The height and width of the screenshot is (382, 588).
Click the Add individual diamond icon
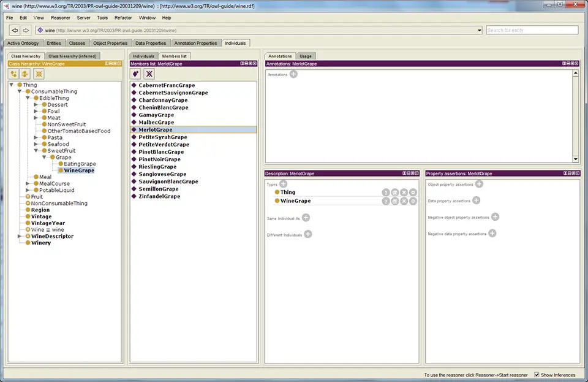point(136,74)
